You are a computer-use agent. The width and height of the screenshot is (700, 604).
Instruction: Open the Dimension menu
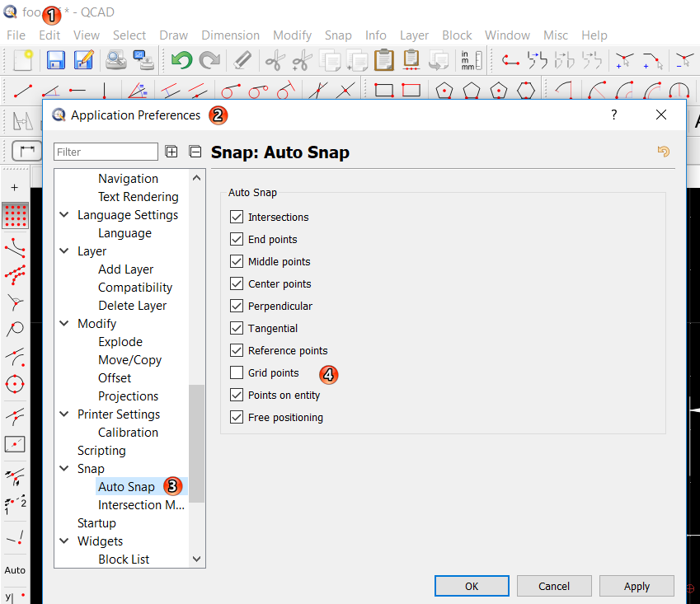[230, 35]
